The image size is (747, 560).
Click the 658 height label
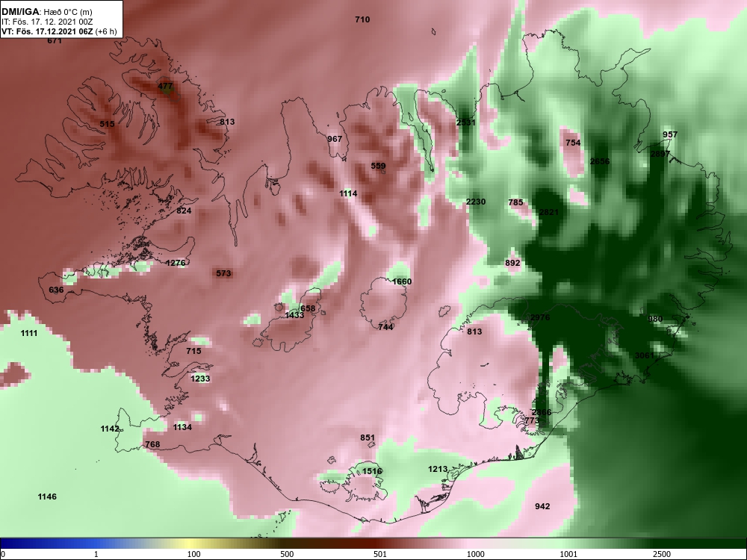pos(308,308)
